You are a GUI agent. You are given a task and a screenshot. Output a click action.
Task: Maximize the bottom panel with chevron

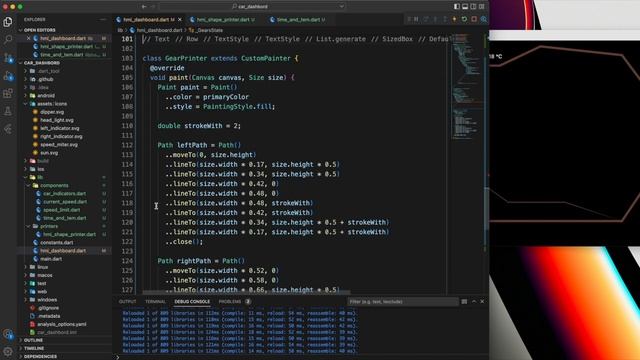coord(474,302)
